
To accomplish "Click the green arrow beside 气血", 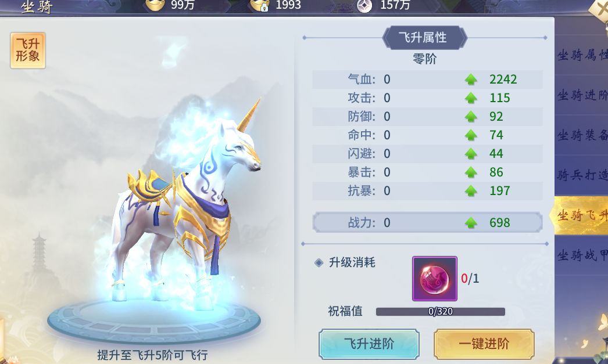I will coord(471,80).
